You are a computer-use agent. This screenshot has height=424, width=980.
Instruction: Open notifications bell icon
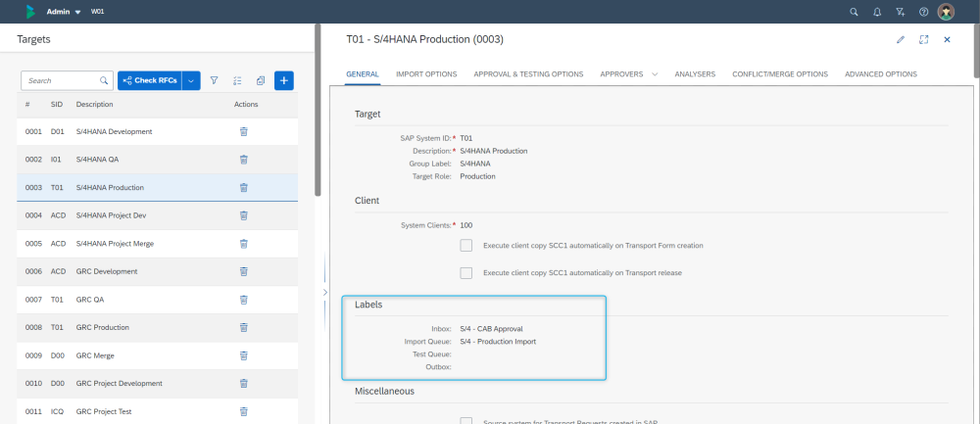pyautogui.click(x=877, y=12)
